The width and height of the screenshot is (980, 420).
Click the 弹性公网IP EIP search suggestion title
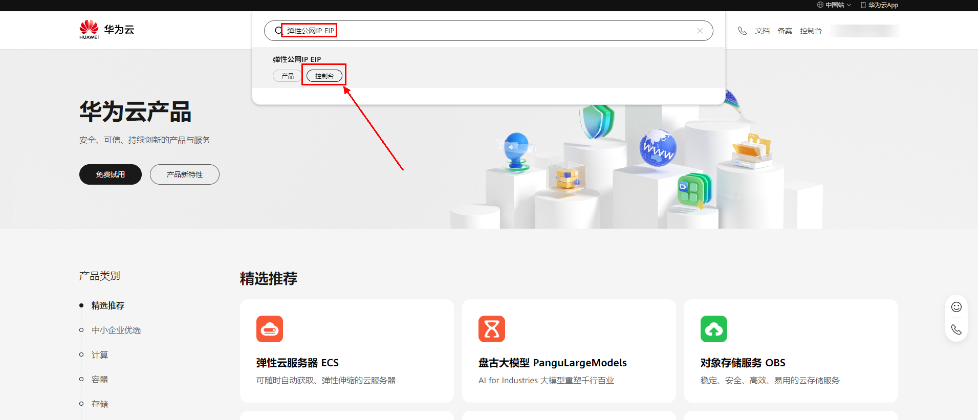click(x=297, y=59)
